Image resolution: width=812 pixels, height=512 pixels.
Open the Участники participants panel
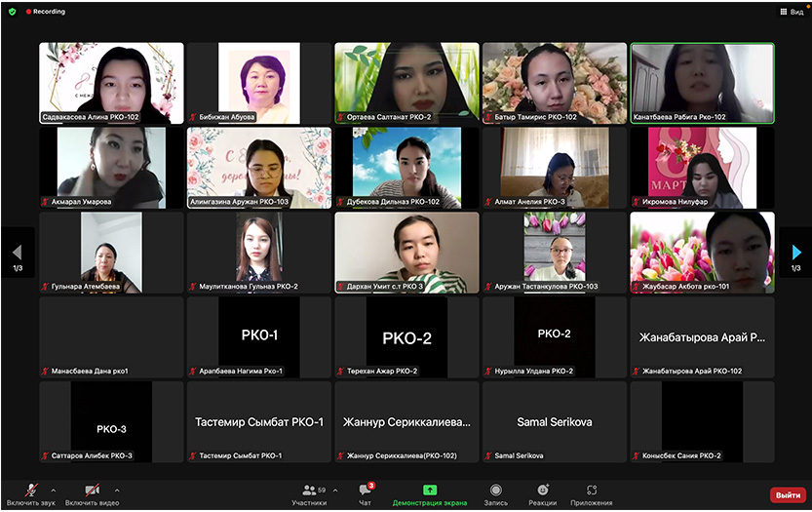coord(314,492)
